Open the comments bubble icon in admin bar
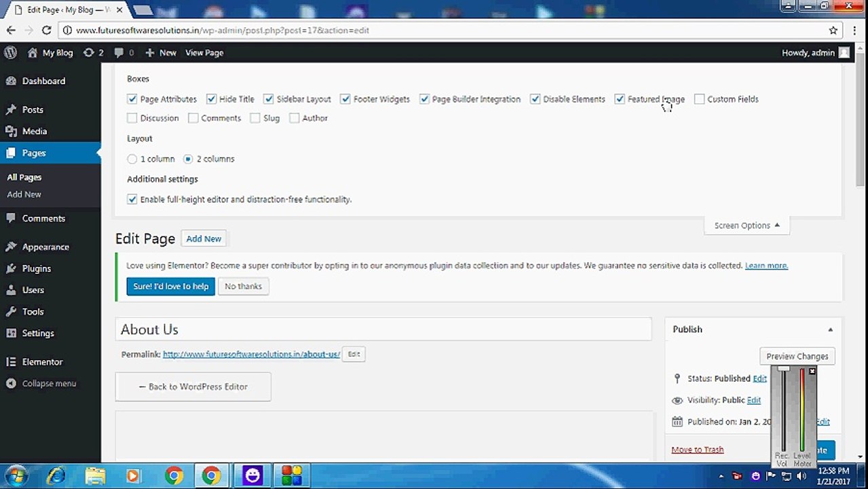The image size is (868, 489). 119,52
